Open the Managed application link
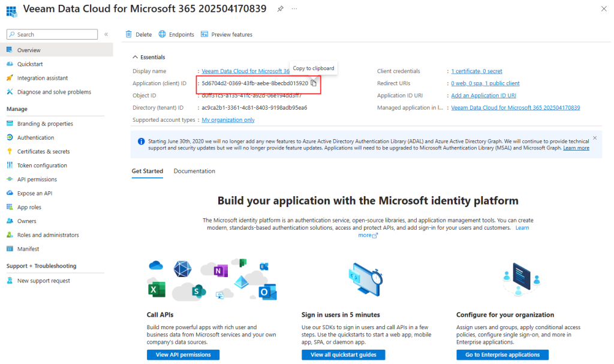 click(515, 108)
